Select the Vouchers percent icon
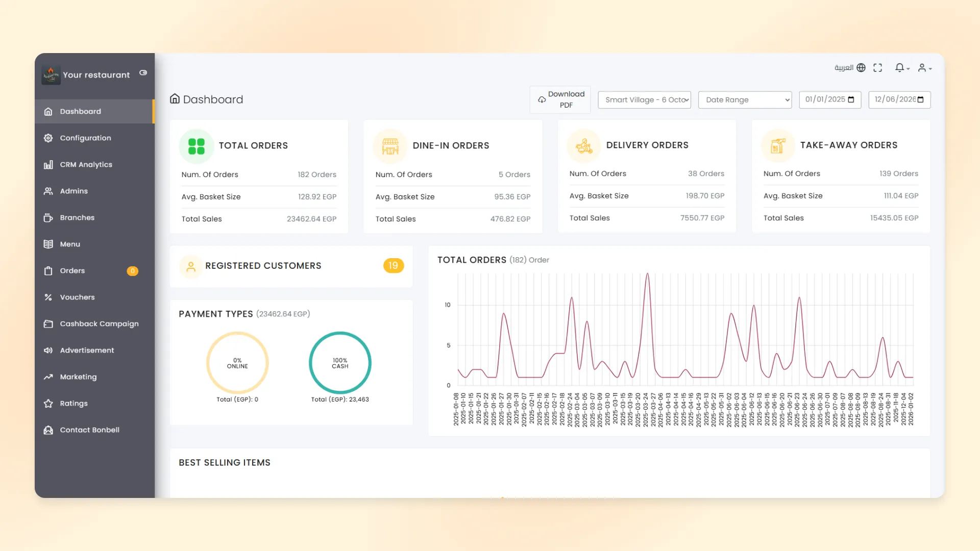This screenshot has width=980, height=551. pos(48,297)
